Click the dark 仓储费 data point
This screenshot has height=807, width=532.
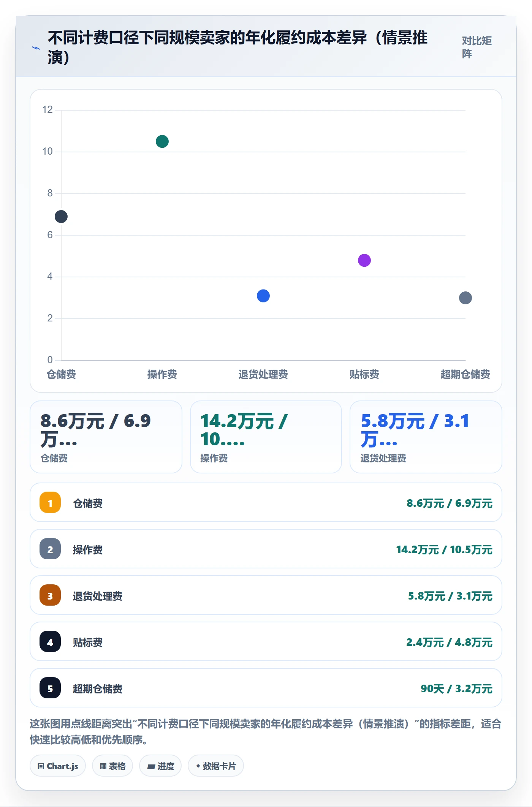click(x=61, y=217)
